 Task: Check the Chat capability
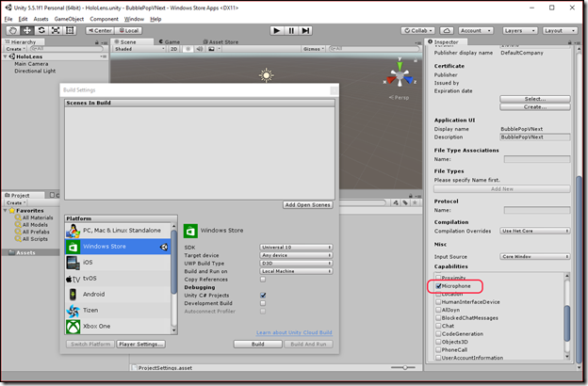point(438,326)
